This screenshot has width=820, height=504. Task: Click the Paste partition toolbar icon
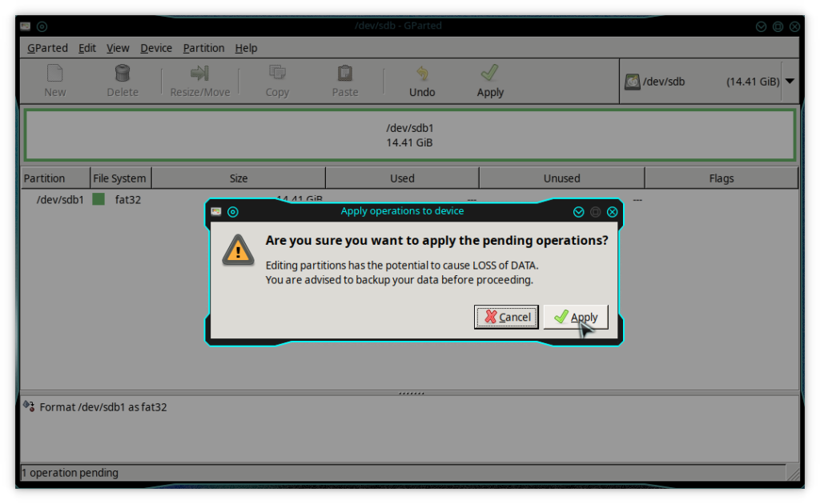[345, 81]
